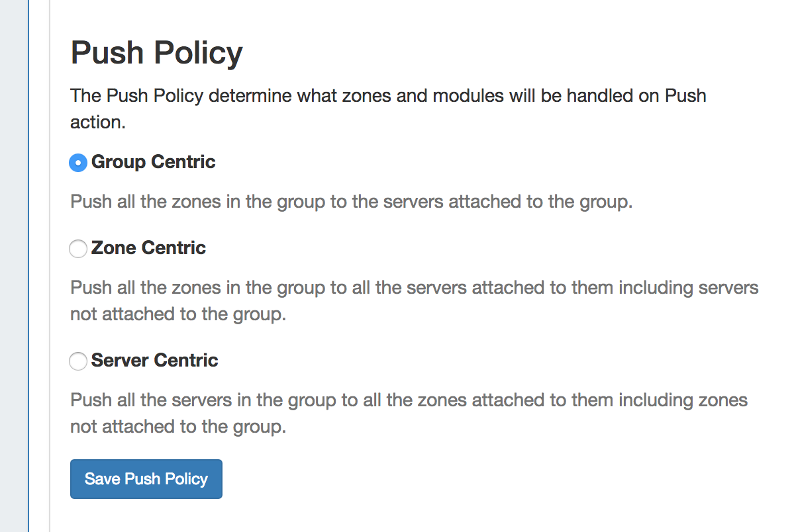Select the Group Centric radio button

(78, 163)
